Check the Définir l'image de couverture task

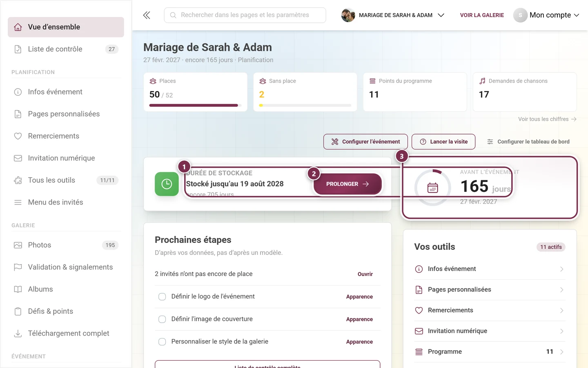pyautogui.click(x=162, y=319)
